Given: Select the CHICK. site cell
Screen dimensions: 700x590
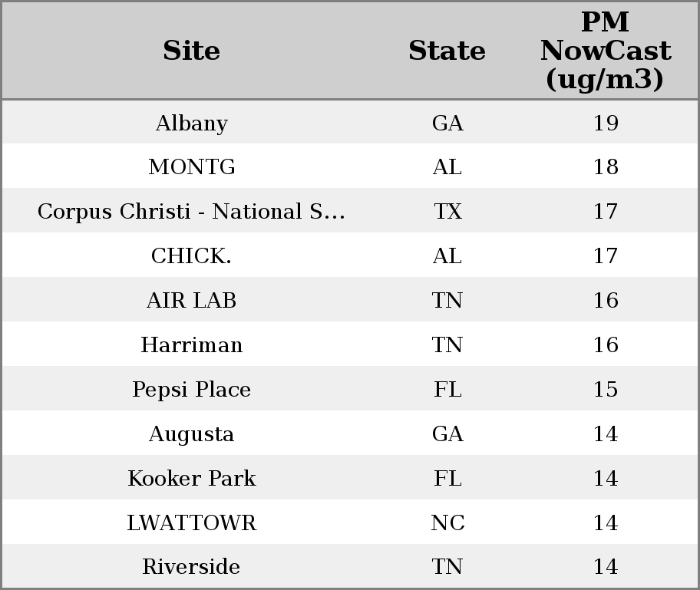Looking at the screenshot, I should click(191, 256).
